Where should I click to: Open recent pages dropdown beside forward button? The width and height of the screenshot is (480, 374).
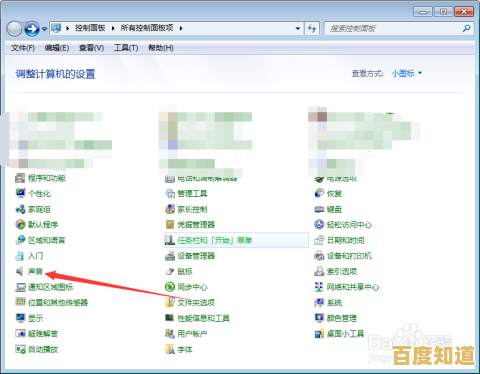pyautogui.click(x=44, y=29)
